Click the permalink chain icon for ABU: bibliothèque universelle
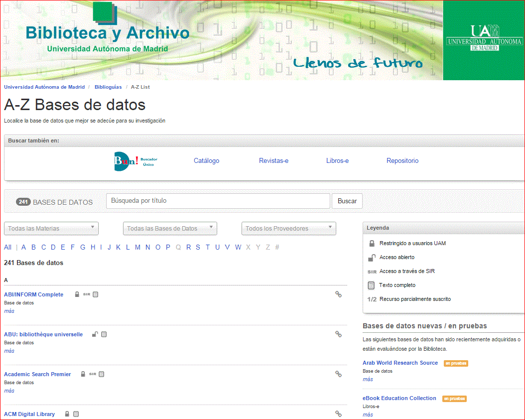The width and height of the screenshot is (525, 420). coord(339,334)
